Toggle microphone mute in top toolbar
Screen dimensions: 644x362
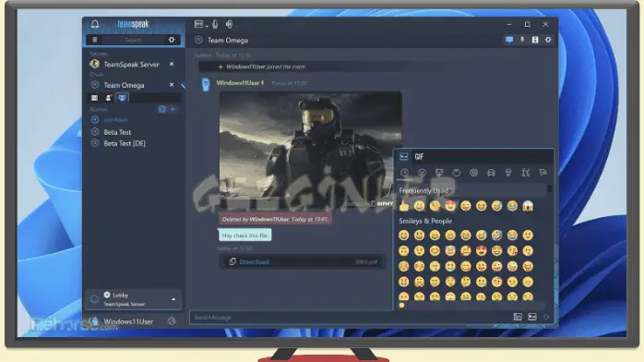point(215,25)
